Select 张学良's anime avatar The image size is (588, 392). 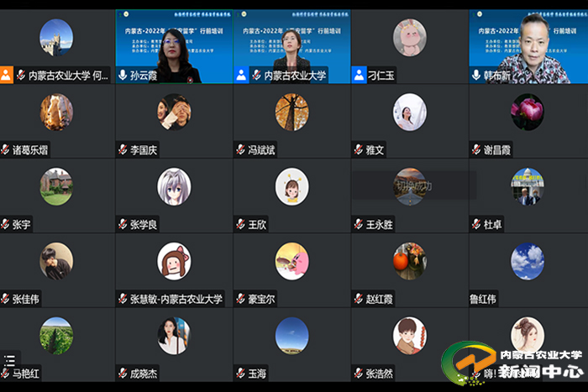pyautogui.click(x=174, y=186)
